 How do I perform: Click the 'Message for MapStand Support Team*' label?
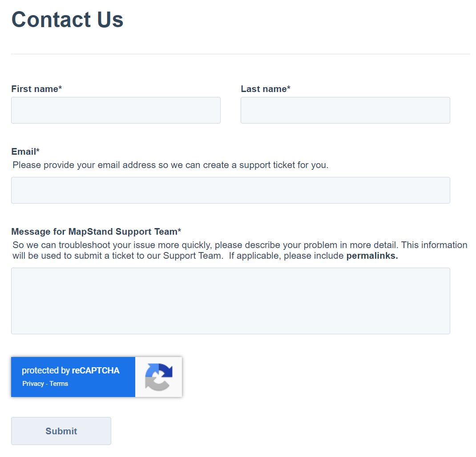[96, 232]
